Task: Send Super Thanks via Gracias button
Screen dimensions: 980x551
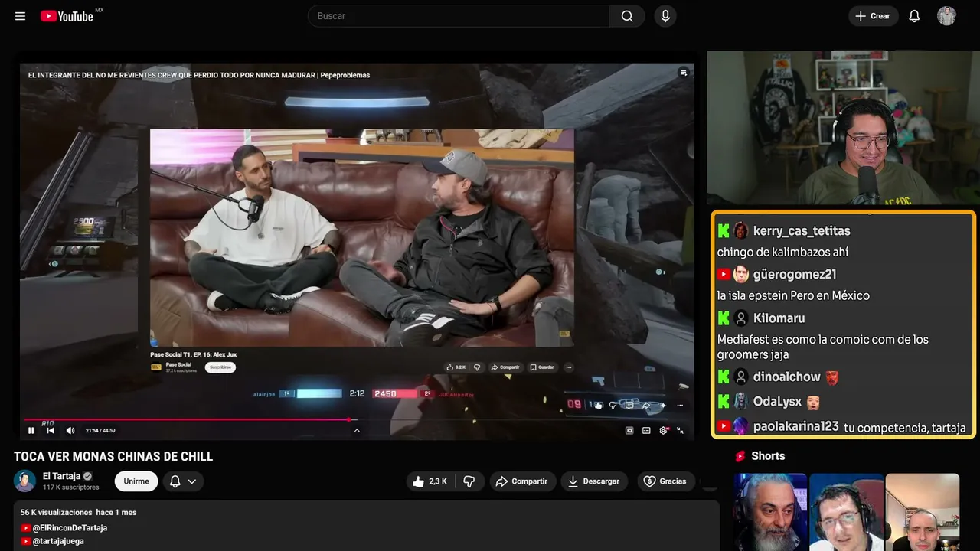Action: pyautogui.click(x=665, y=481)
